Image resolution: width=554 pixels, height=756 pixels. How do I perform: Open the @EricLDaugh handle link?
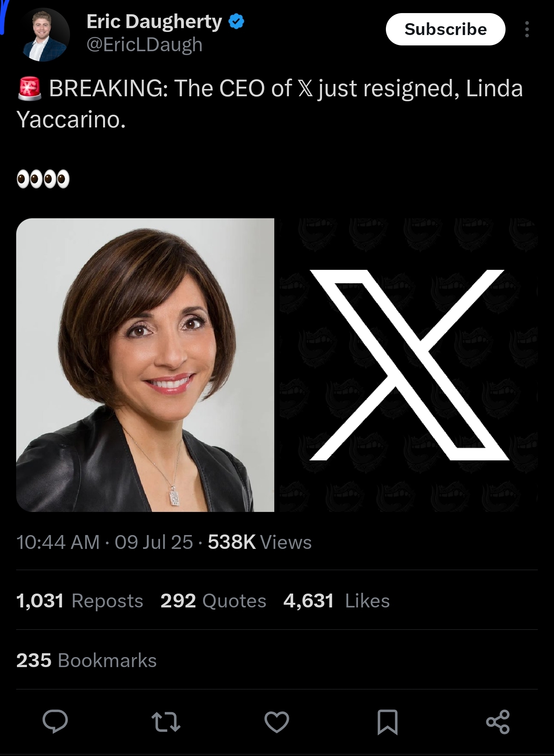[144, 44]
